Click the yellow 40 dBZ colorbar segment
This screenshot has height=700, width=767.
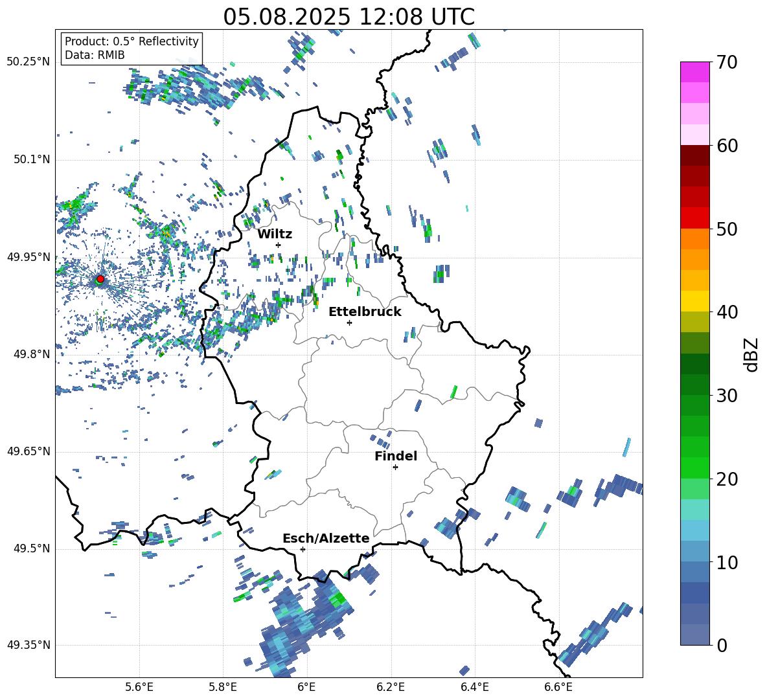tap(694, 301)
